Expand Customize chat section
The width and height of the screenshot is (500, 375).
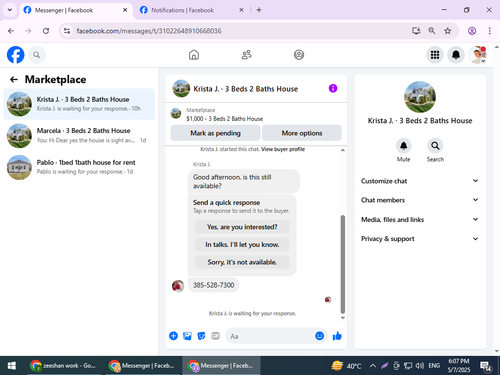(x=420, y=181)
